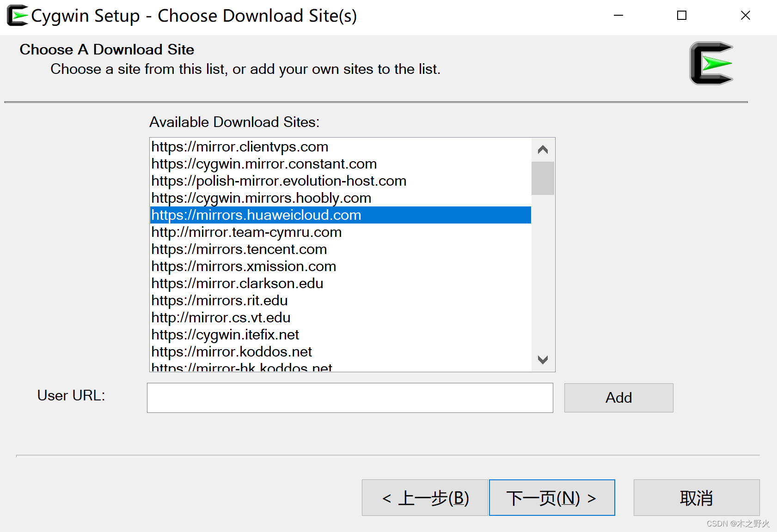Click into the User URL input field
The height and width of the screenshot is (532, 777).
coord(350,398)
